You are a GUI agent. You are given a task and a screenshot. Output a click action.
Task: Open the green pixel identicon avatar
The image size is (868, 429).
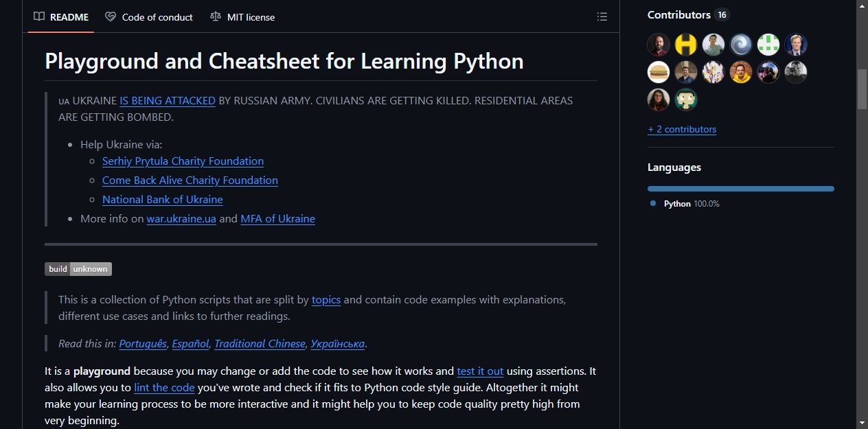[x=768, y=45]
